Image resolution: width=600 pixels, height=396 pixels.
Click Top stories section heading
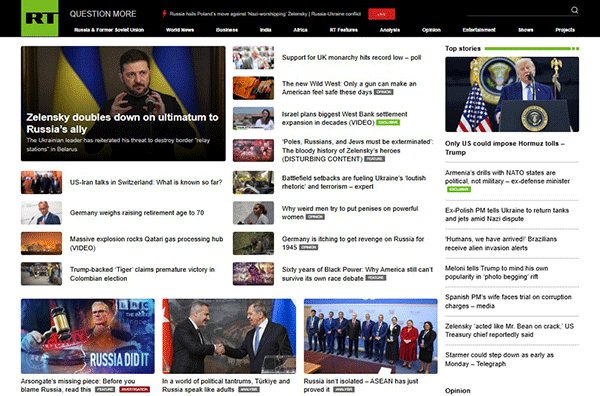coord(463,49)
